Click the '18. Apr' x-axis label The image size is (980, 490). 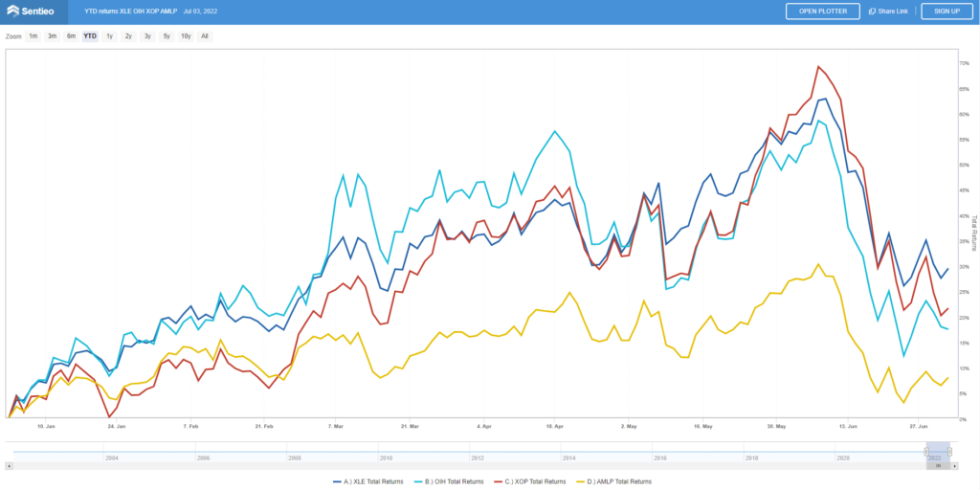point(555,426)
